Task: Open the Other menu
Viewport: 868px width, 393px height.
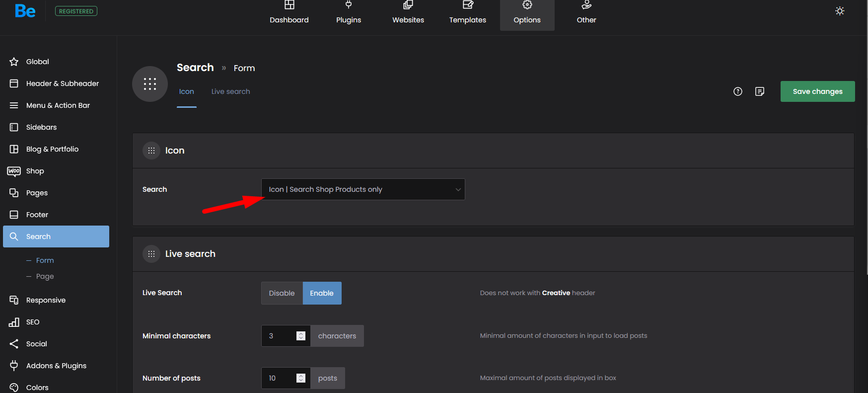Action: (586, 15)
